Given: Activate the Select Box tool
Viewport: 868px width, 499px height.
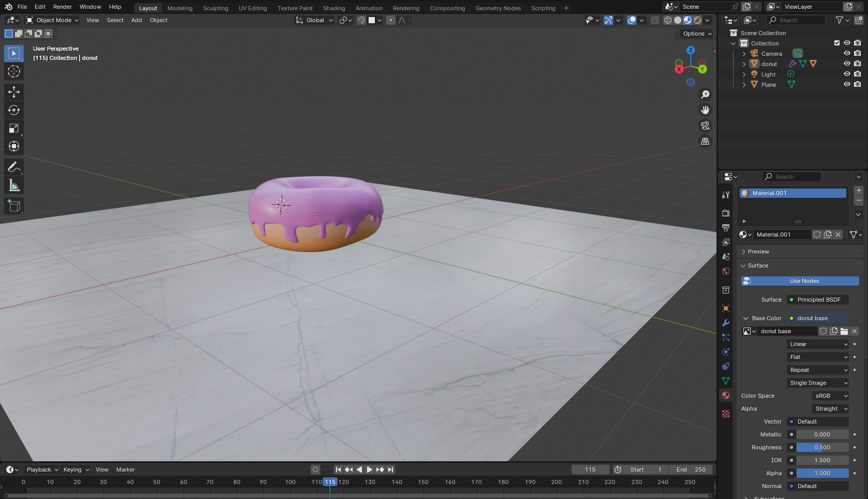Looking at the screenshot, I should [14, 53].
